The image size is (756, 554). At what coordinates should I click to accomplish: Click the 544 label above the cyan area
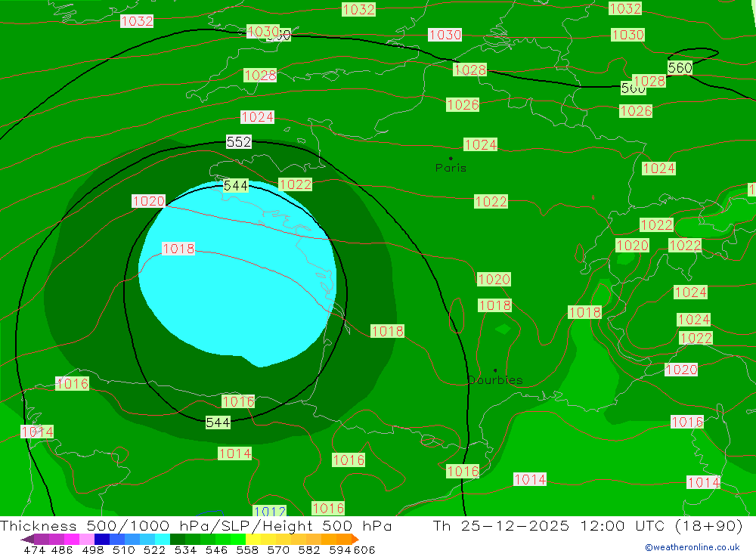[x=236, y=185]
